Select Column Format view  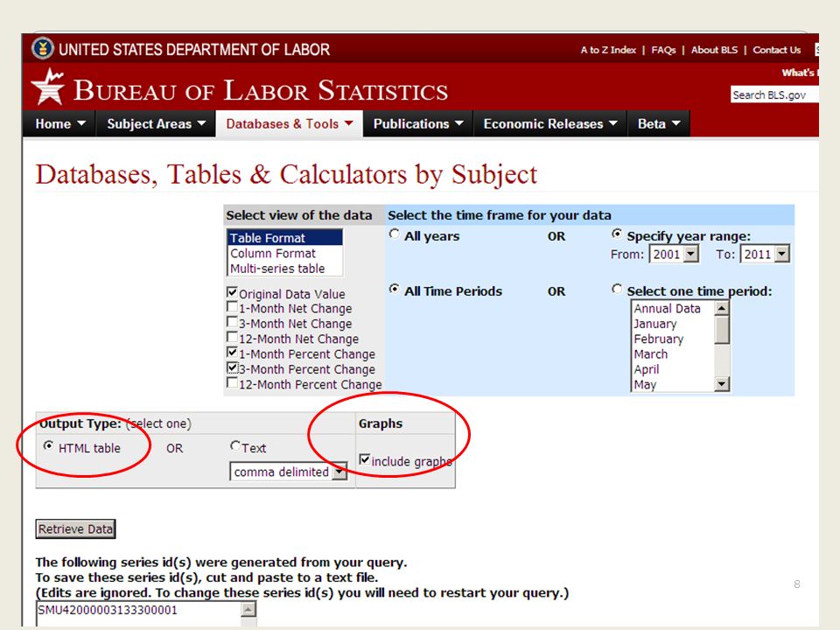click(284, 254)
